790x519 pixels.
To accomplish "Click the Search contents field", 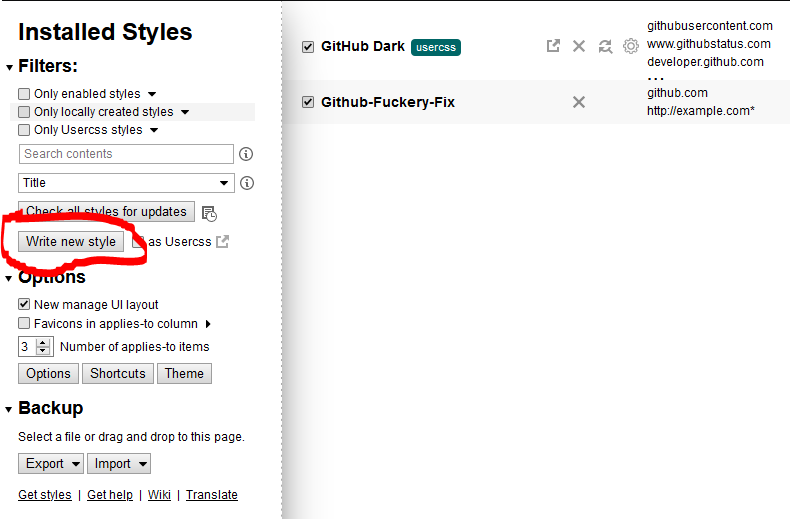I will [126, 154].
